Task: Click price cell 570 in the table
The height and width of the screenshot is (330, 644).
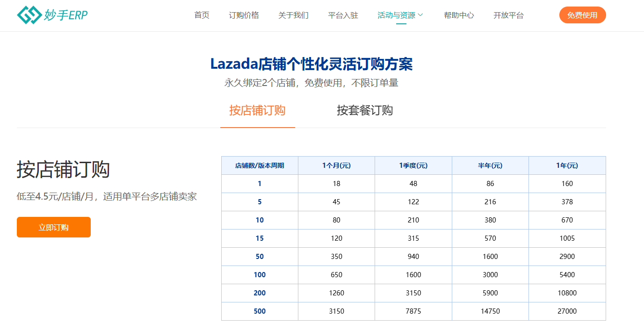Action: [x=490, y=238]
